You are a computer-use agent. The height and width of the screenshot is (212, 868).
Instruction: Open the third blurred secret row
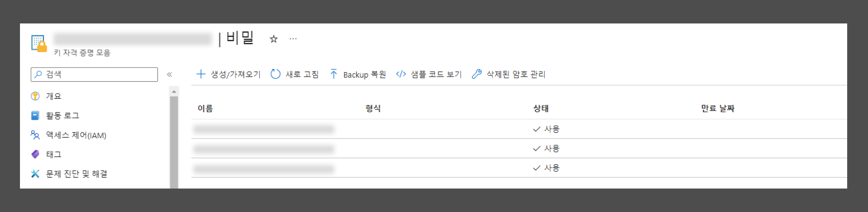tap(519, 168)
